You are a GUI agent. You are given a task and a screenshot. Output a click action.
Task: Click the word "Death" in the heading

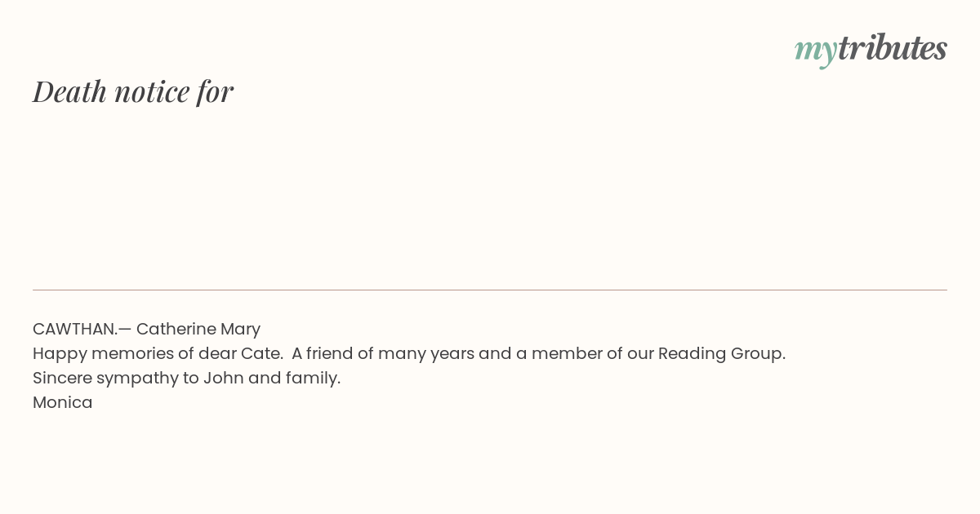[x=69, y=91]
